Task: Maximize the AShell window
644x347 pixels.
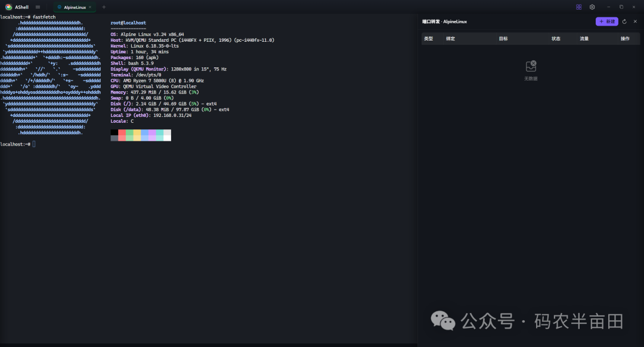Action: (621, 7)
